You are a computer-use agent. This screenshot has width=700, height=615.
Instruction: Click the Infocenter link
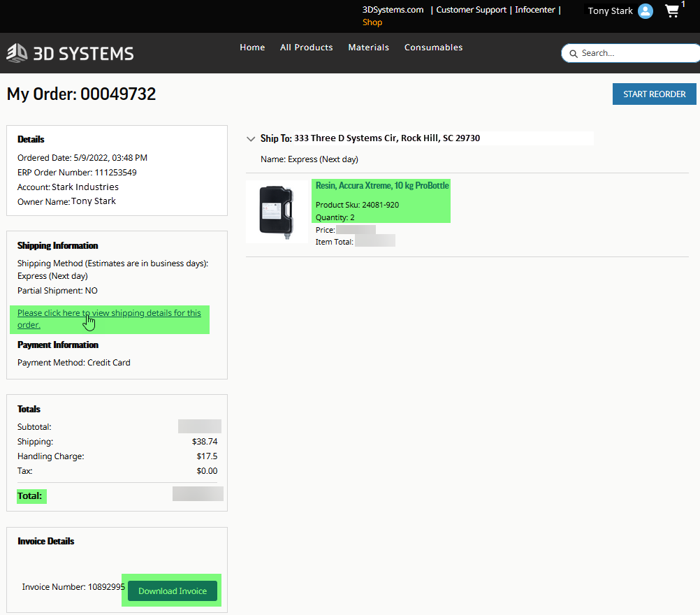[x=535, y=9]
